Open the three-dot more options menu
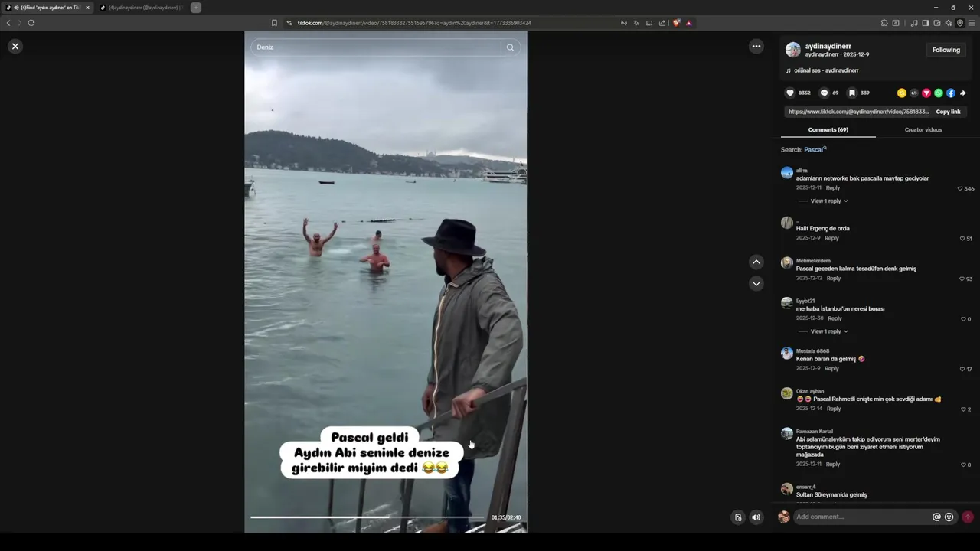The height and width of the screenshot is (551, 980). 756,47
